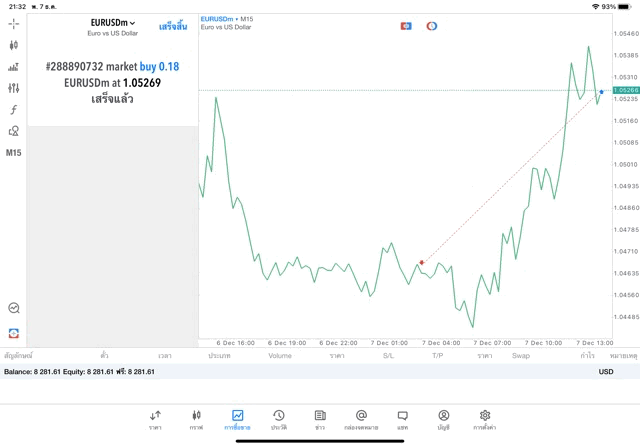Open the chart zoom magnifier icon
Viewport: 640px width, 447px height.
coord(13,308)
